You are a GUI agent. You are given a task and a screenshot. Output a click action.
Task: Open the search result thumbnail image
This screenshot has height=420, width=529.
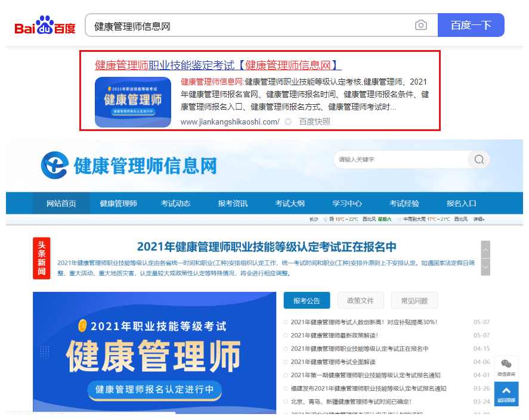click(133, 102)
